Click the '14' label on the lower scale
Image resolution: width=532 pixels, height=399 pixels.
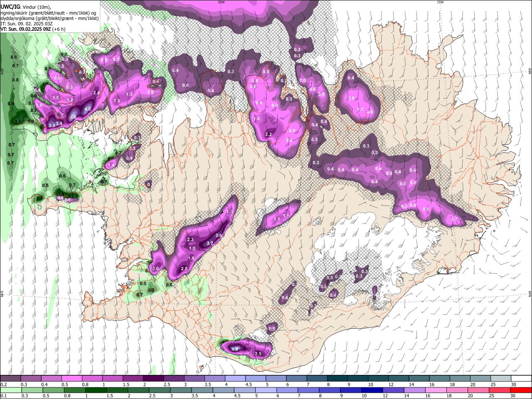pos(407,396)
